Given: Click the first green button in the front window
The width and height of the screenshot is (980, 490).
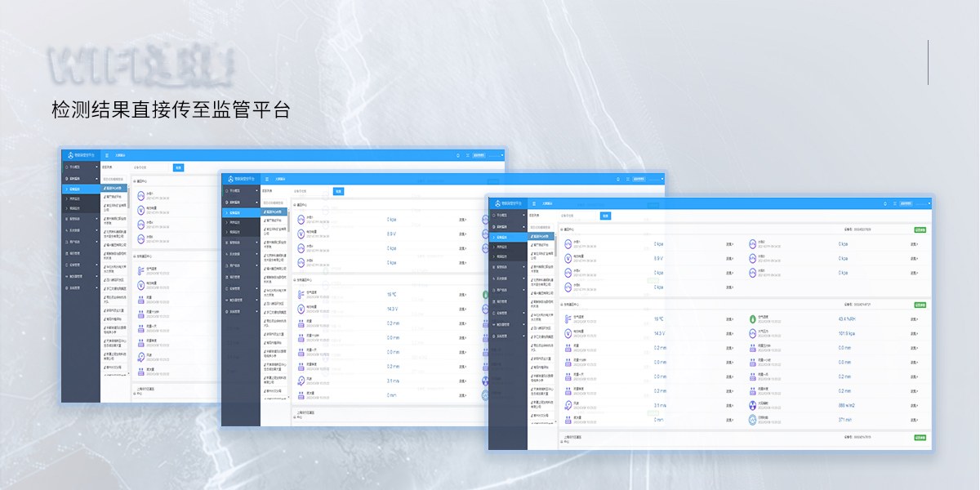Looking at the screenshot, I should 920,229.
